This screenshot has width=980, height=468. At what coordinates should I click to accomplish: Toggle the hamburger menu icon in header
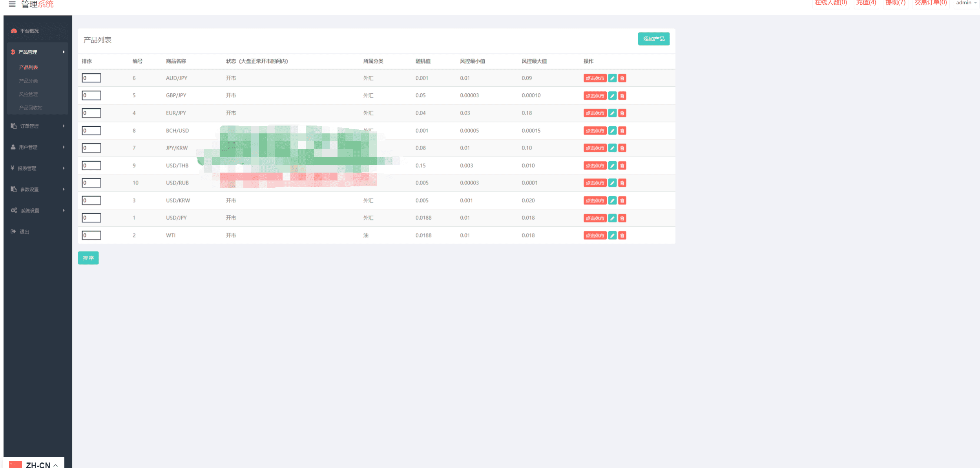[12, 4]
